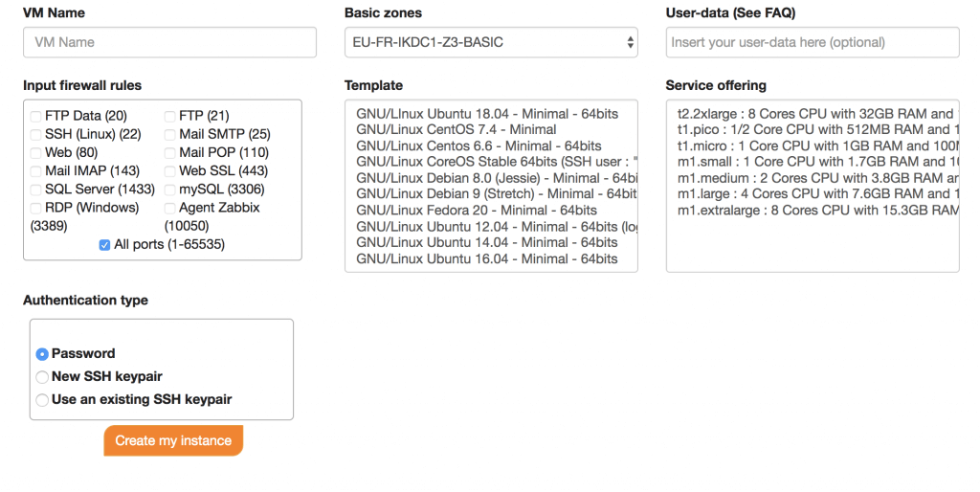
Task: Select the Fedora 20 Minimal template
Action: 477,211
